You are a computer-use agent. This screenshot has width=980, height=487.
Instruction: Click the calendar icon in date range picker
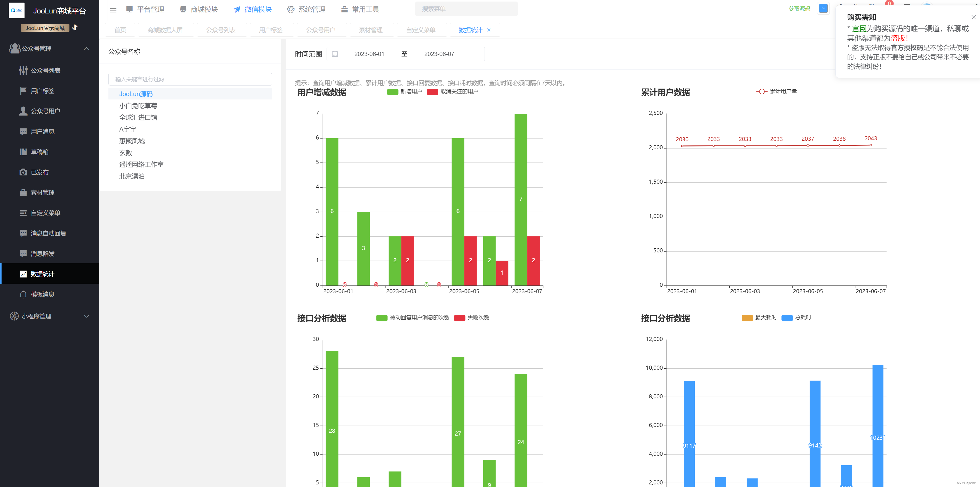335,54
